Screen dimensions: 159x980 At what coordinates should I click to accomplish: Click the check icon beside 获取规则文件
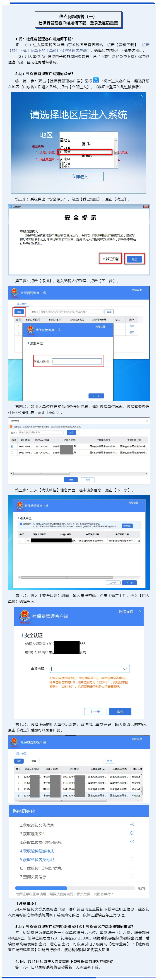tap(132, 833)
